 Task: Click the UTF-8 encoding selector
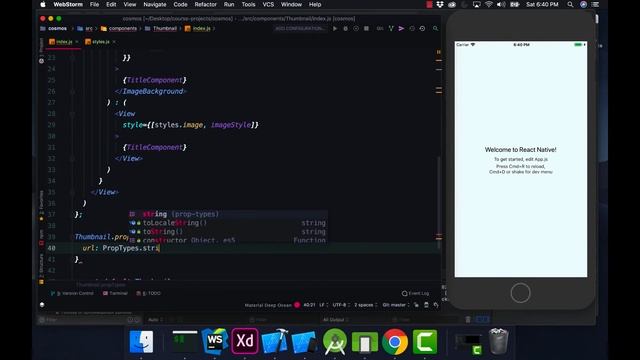tap(340, 305)
